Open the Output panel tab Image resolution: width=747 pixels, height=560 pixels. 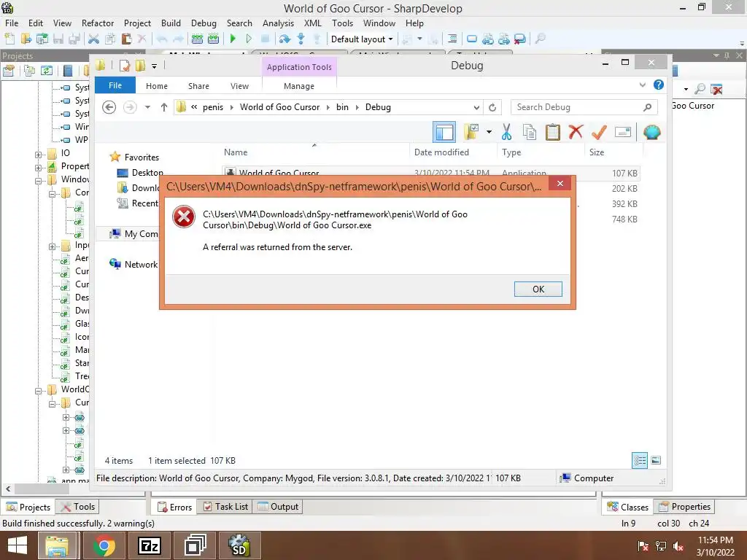pos(278,507)
